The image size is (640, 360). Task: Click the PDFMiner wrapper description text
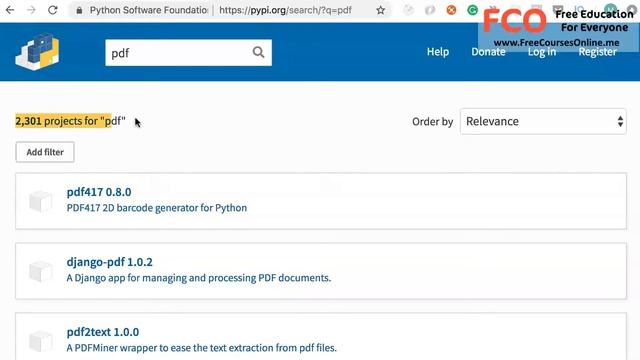click(x=202, y=348)
